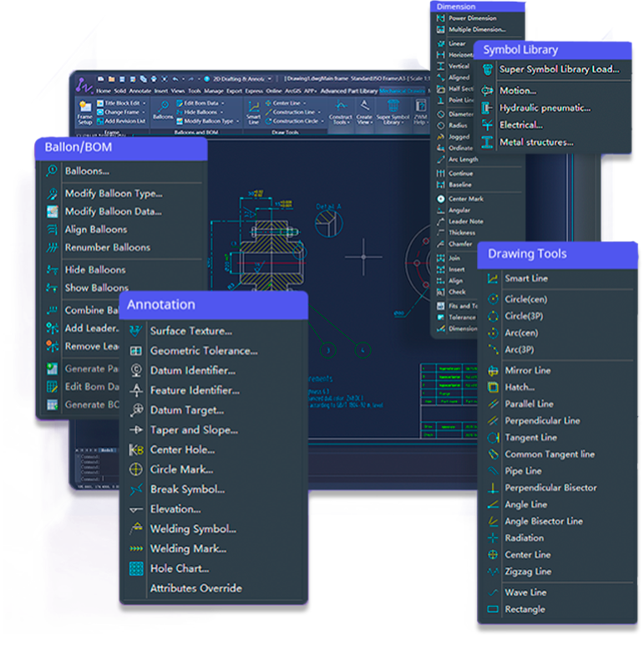Image resolution: width=644 pixels, height=645 pixels.
Task: Click the Surface Texture icon in Annotation
Action: 136,331
